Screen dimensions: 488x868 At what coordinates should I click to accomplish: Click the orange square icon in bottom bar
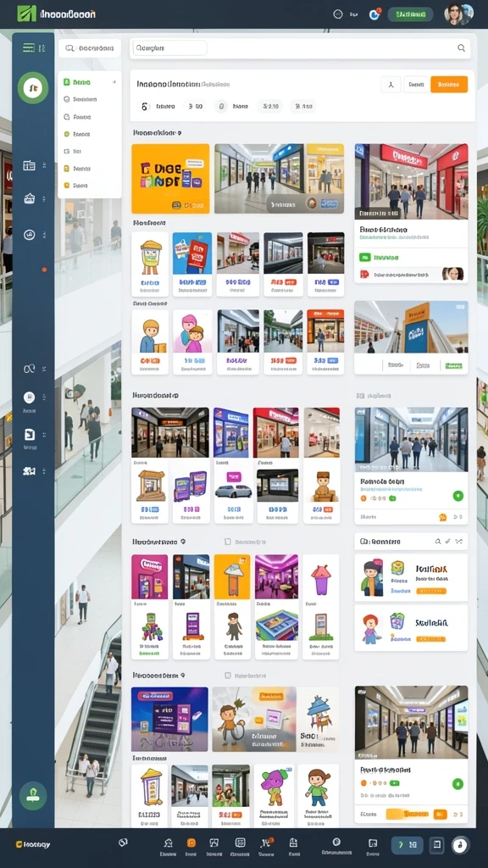click(x=191, y=843)
